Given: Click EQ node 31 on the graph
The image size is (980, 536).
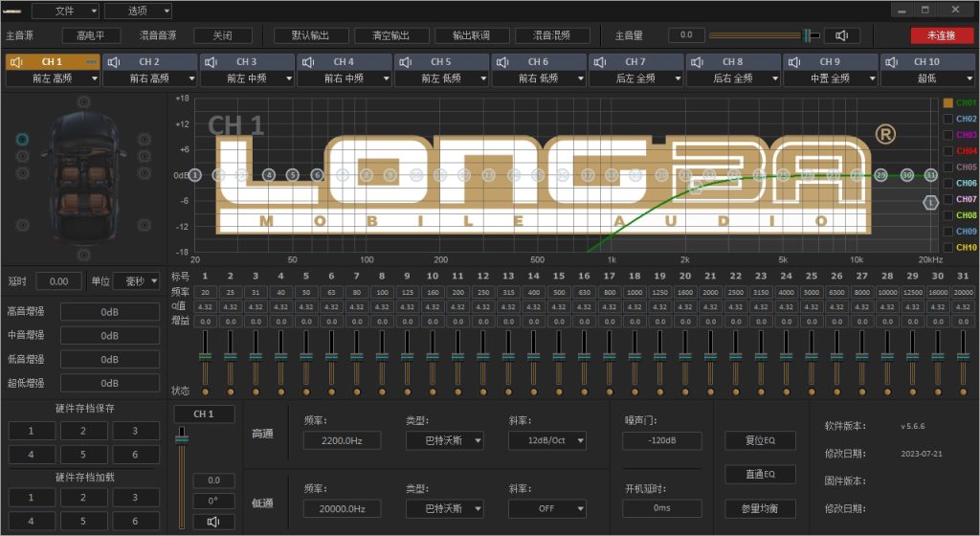Looking at the screenshot, I should point(930,175).
